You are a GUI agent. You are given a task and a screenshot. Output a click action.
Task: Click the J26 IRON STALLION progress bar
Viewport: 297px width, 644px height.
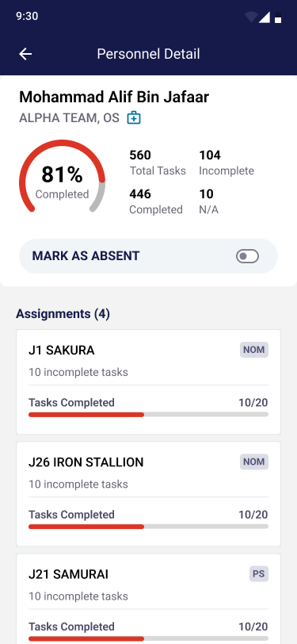click(149, 527)
